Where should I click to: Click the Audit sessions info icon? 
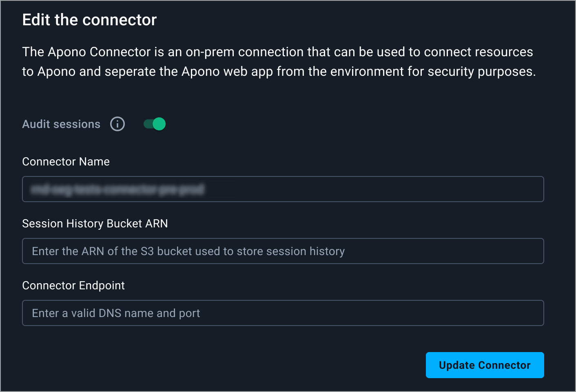[117, 124]
